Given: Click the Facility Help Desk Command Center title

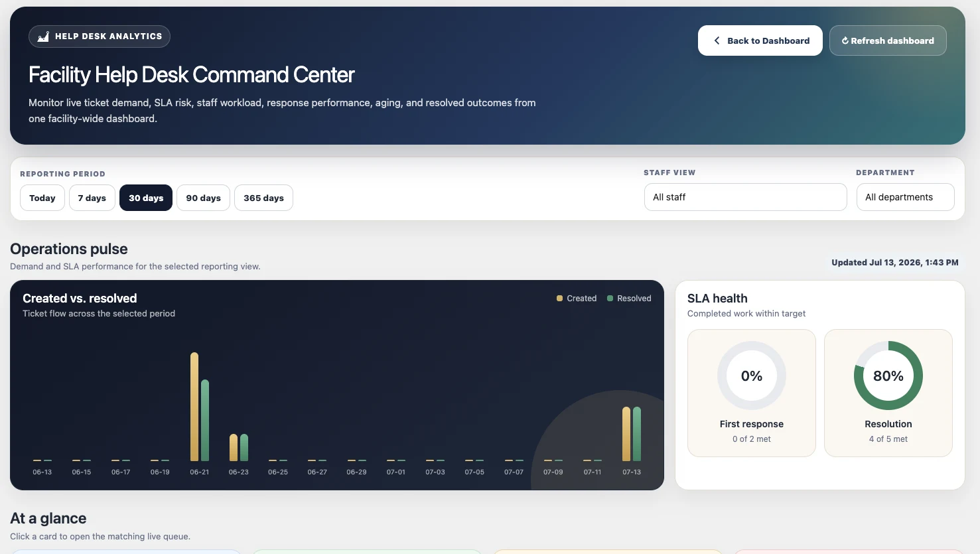Looking at the screenshot, I should coord(191,75).
